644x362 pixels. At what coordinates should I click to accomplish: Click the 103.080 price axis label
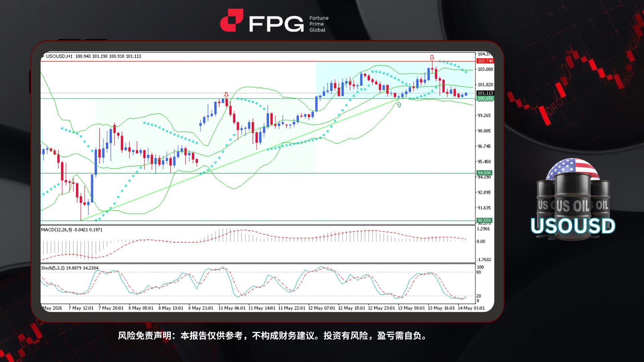coord(485,69)
